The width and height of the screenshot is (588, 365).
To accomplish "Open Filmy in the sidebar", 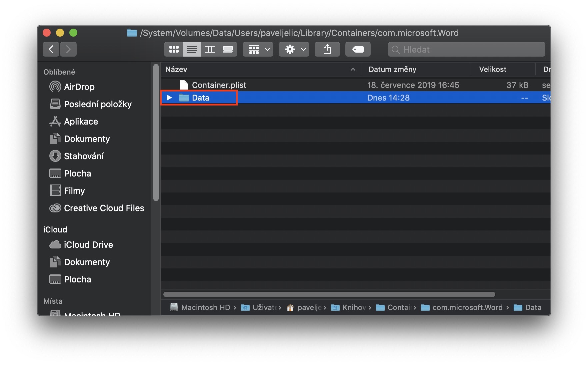I will tap(67, 190).
